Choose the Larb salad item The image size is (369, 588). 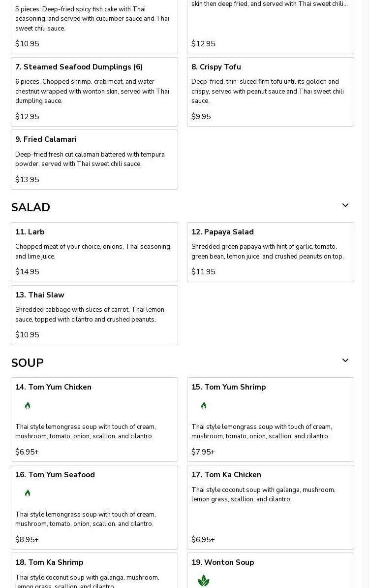click(x=30, y=232)
